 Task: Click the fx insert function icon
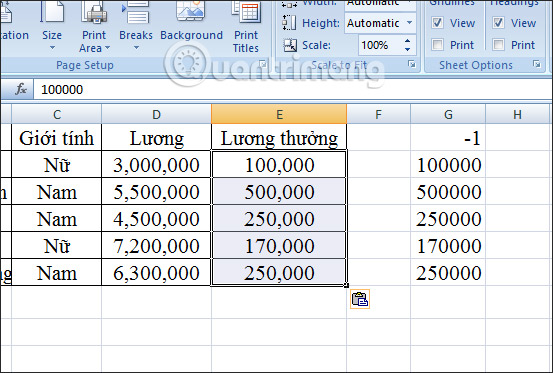[x=21, y=89]
